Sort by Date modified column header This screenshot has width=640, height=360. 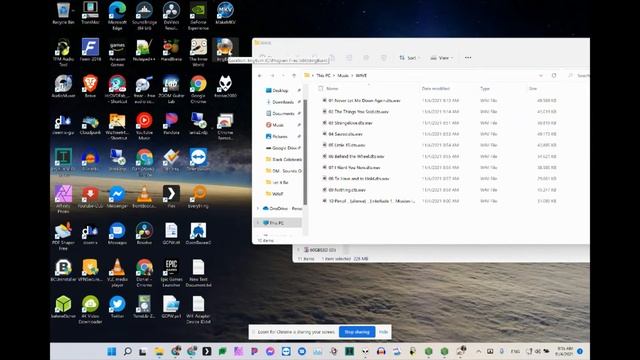pyautogui.click(x=436, y=89)
